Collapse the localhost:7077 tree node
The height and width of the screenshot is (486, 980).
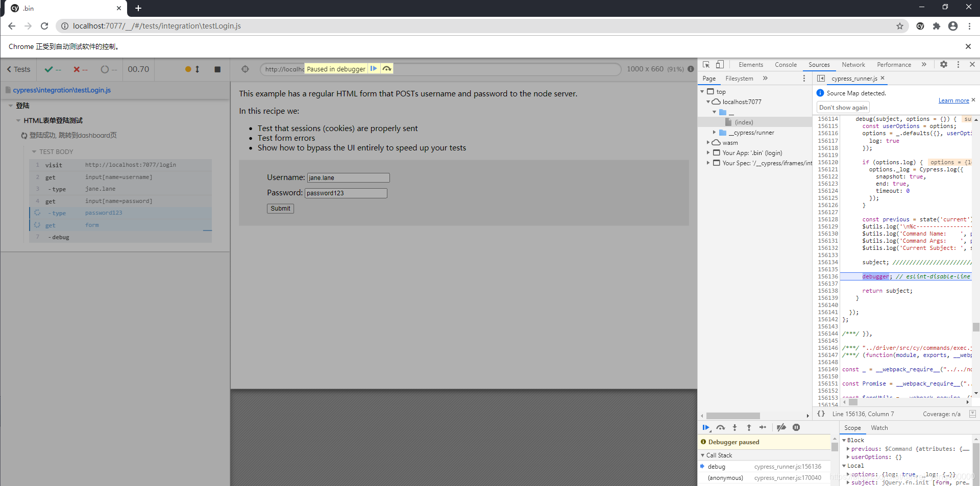pyautogui.click(x=708, y=102)
